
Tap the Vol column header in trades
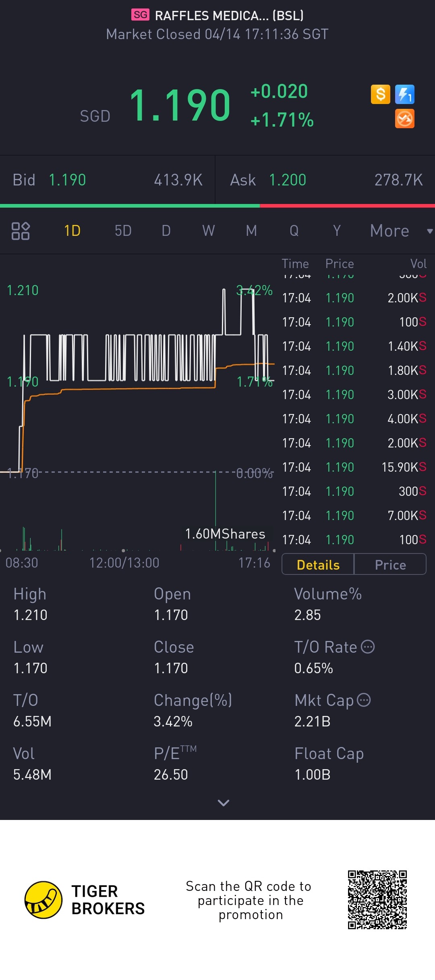click(418, 264)
